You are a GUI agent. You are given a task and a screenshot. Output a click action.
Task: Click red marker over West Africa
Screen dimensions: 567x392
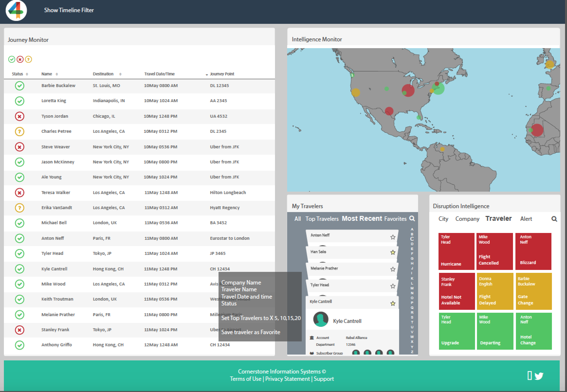pos(537,130)
